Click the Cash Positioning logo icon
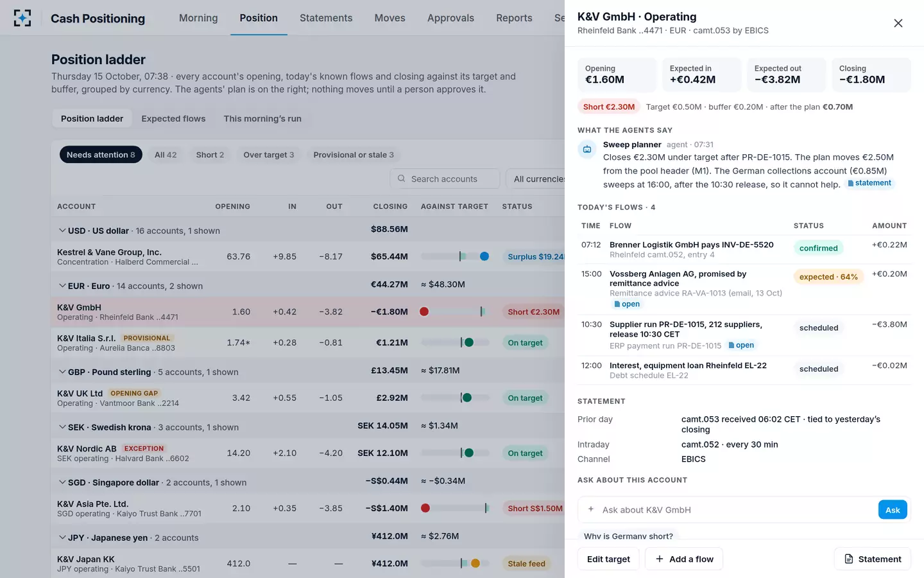 point(22,18)
